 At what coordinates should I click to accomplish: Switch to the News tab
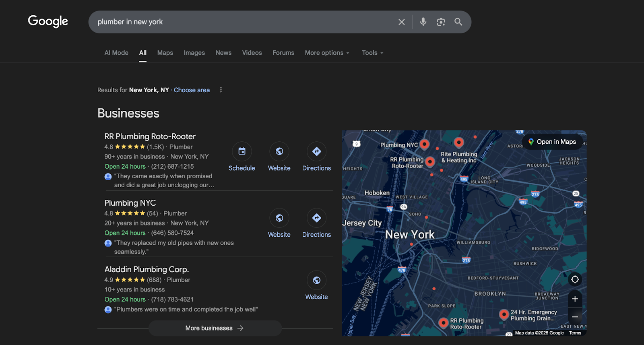pyautogui.click(x=223, y=53)
